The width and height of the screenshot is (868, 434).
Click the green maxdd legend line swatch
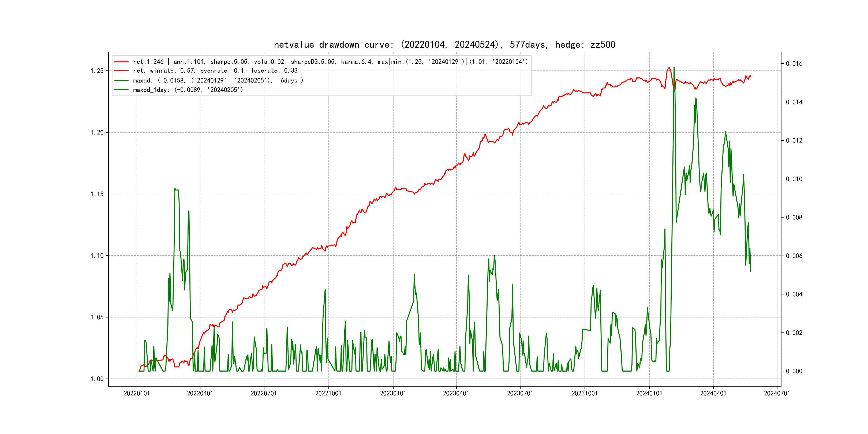click(x=121, y=81)
